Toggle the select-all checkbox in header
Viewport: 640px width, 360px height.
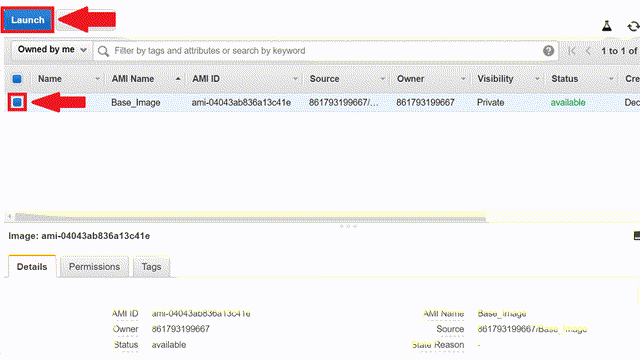coord(17,79)
